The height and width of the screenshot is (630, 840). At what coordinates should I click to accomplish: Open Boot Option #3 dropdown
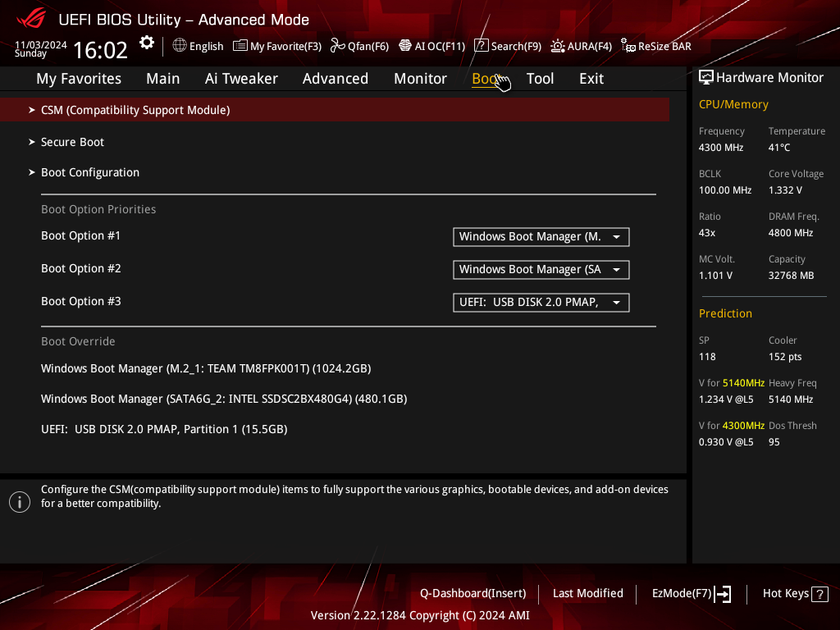coord(541,302)
